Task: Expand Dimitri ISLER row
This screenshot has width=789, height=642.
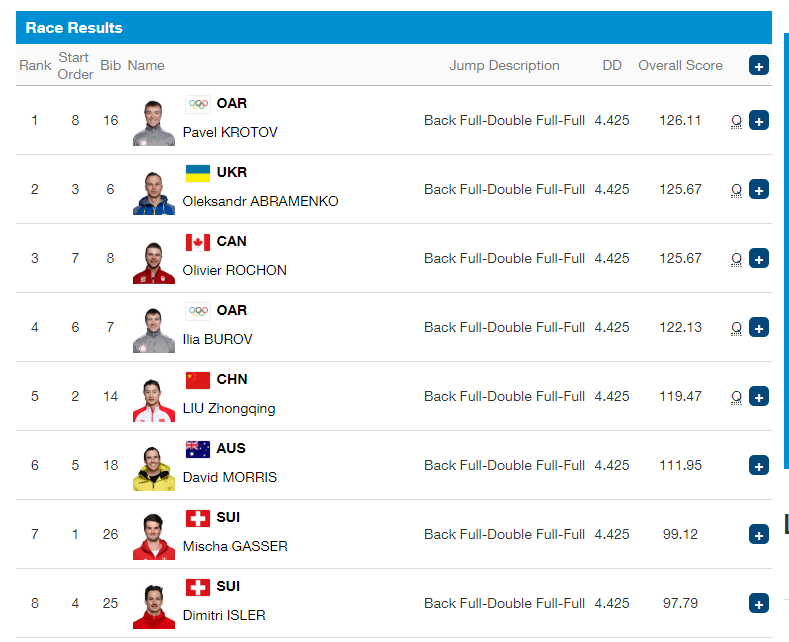Action: 758,603
